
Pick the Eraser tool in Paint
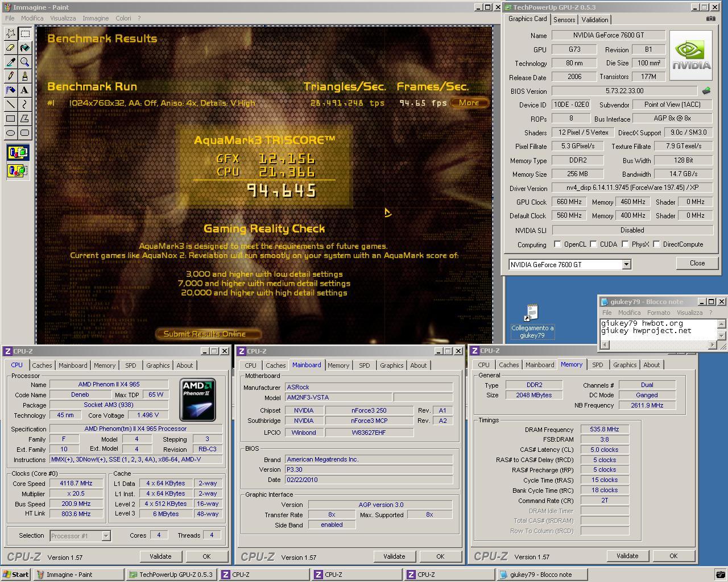click(10, 48)
